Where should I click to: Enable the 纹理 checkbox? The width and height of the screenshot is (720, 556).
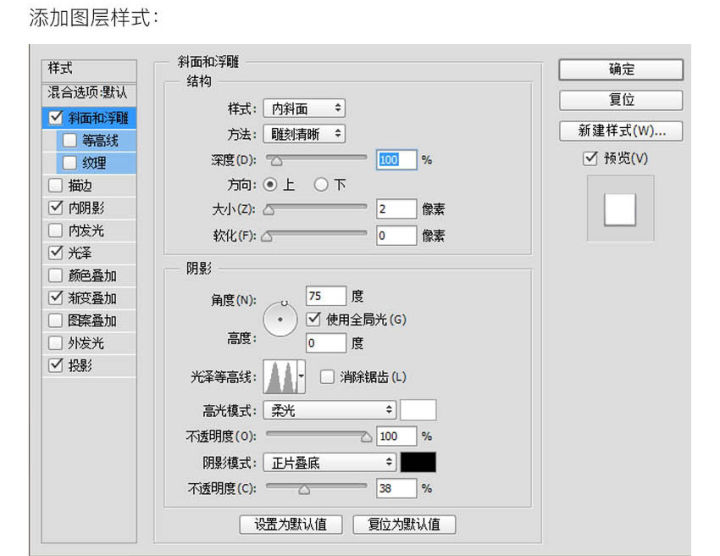point(69,162)
